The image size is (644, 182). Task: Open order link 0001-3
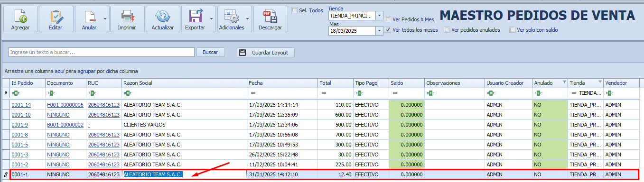(20, 155)
